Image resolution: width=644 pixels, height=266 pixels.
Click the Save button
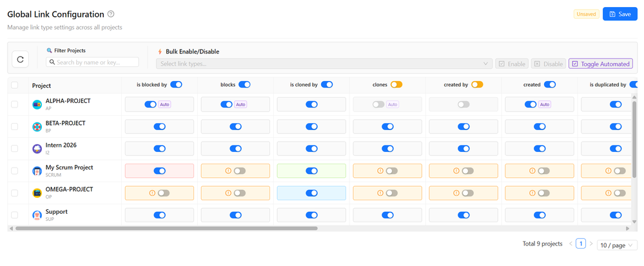coord(620,14)
